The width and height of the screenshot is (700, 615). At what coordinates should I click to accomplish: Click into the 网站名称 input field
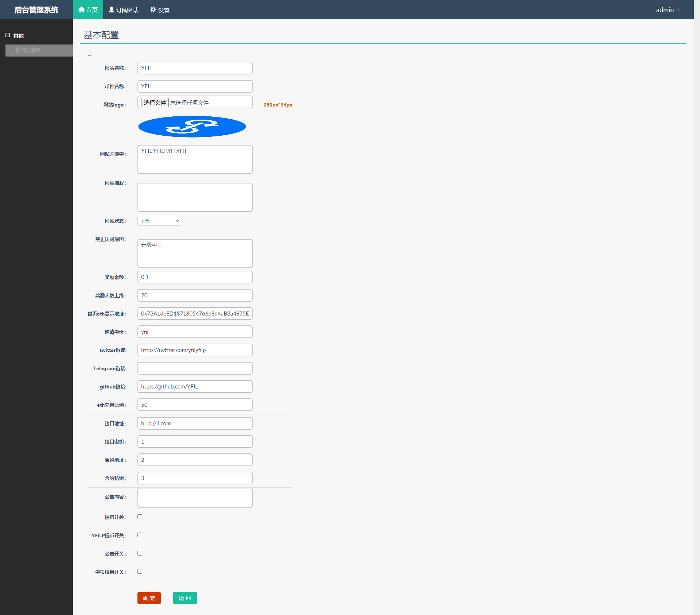click(x=195, y=68)
